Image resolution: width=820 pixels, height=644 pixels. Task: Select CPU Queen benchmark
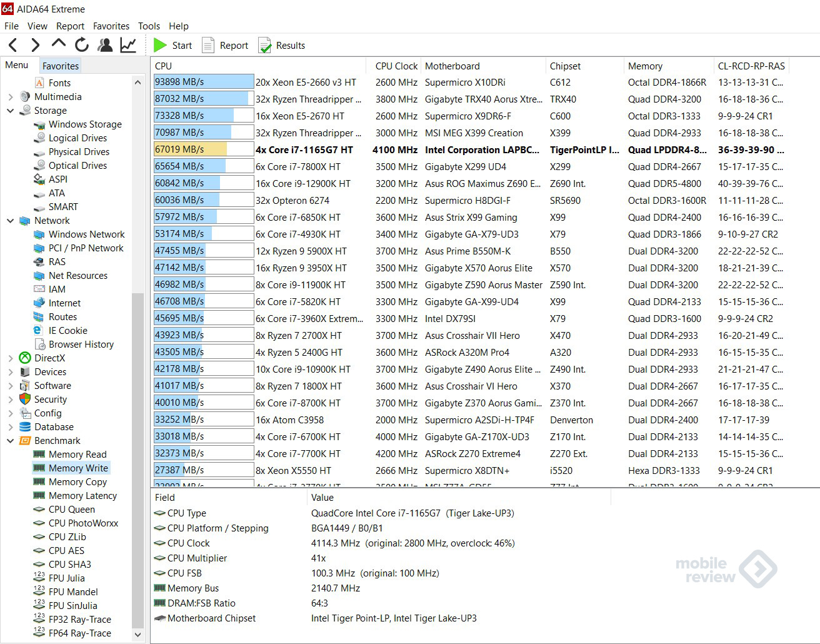[x=72, y=510]
